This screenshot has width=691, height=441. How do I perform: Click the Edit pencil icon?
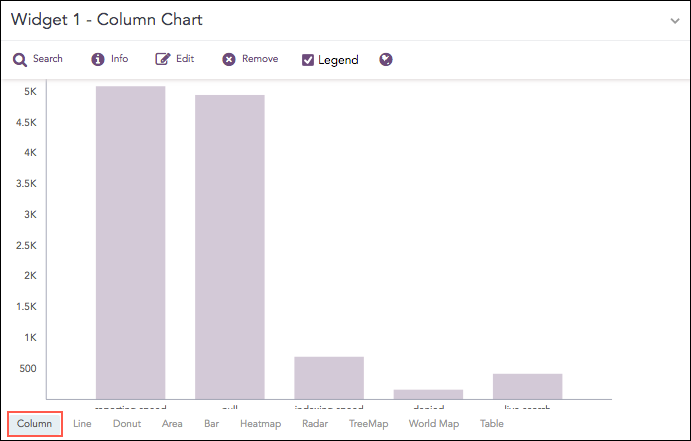tap(163, 60)
